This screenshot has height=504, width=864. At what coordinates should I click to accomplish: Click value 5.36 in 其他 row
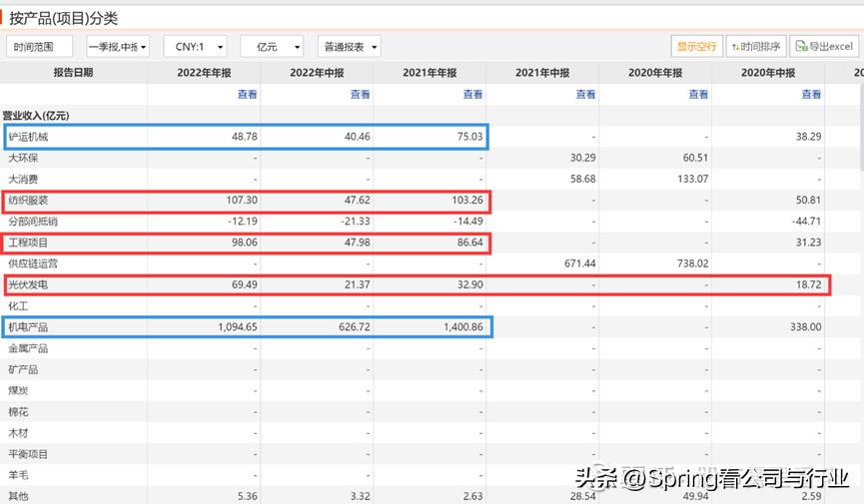tap(248, 496)
